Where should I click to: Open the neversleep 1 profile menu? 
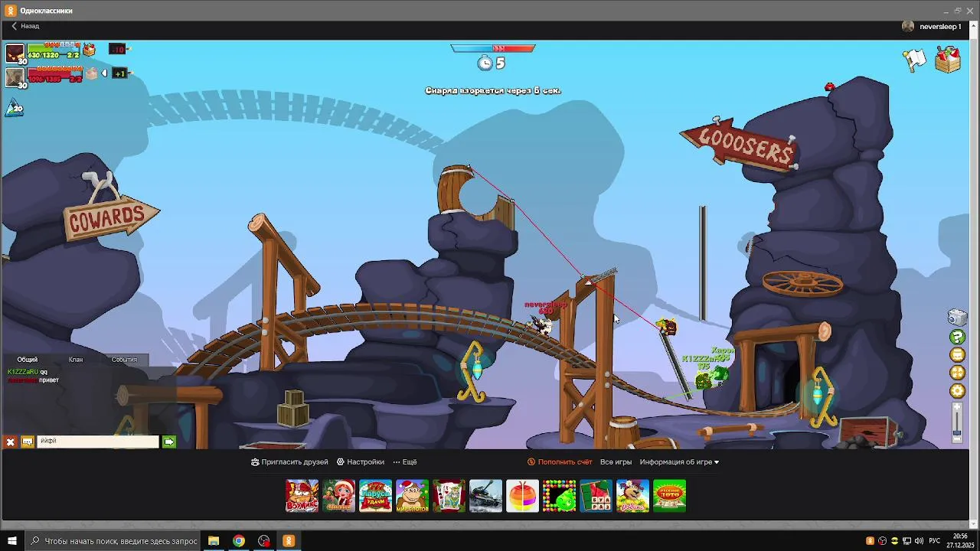932,26
